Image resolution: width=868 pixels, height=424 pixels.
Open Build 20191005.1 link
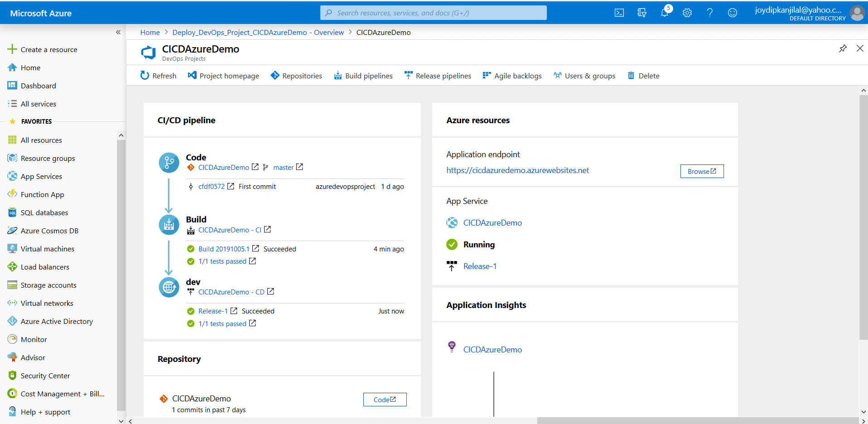tap(224, 249)
